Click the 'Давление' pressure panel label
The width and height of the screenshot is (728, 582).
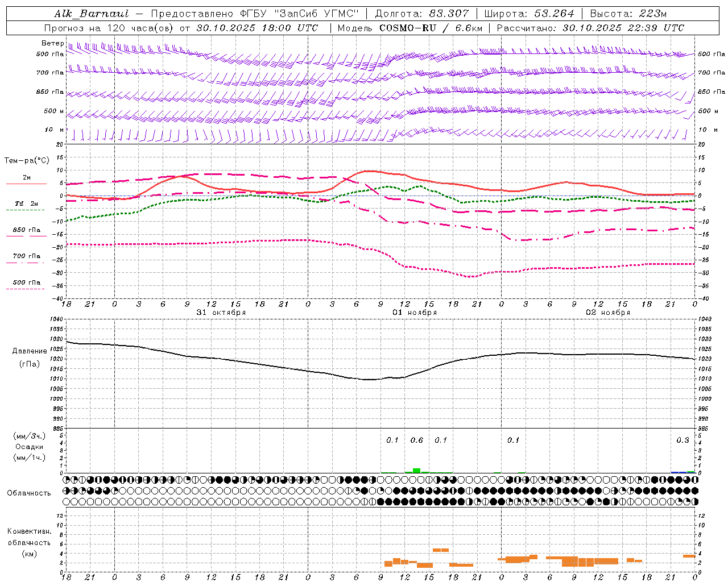pyautogui.click(x=30, y=351)
